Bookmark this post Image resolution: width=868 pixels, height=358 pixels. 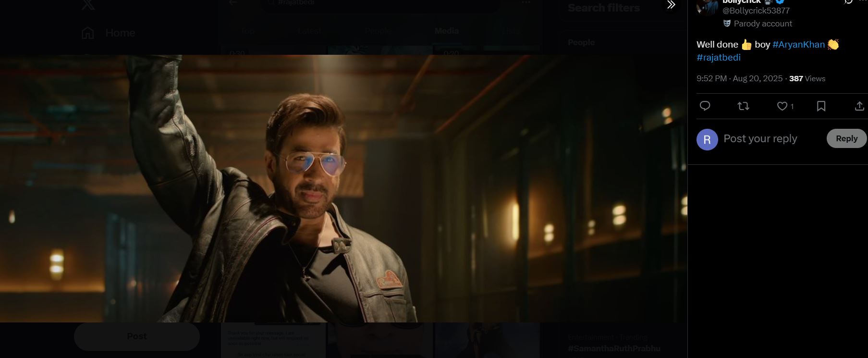tap(821, 106)
